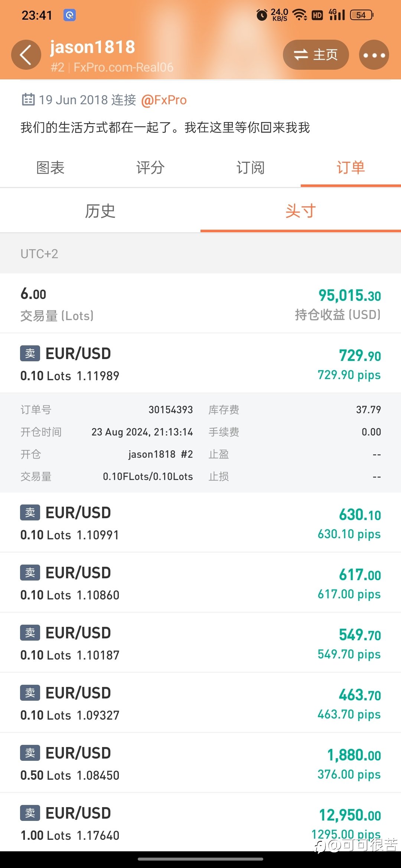This screenshot has width=401, height=868.
Task: Tap the swap arrows 主页 button
Action: [316, 55]
